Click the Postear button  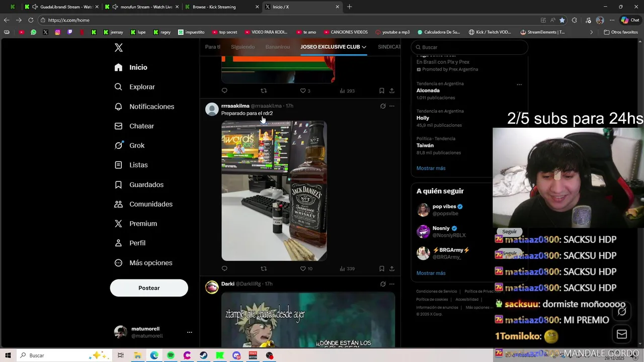tap(149, 288)
